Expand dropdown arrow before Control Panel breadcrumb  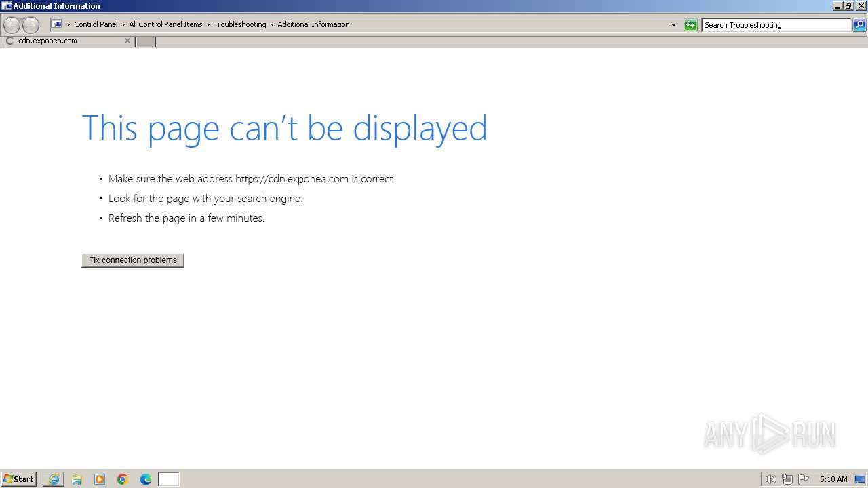point(68,24)
